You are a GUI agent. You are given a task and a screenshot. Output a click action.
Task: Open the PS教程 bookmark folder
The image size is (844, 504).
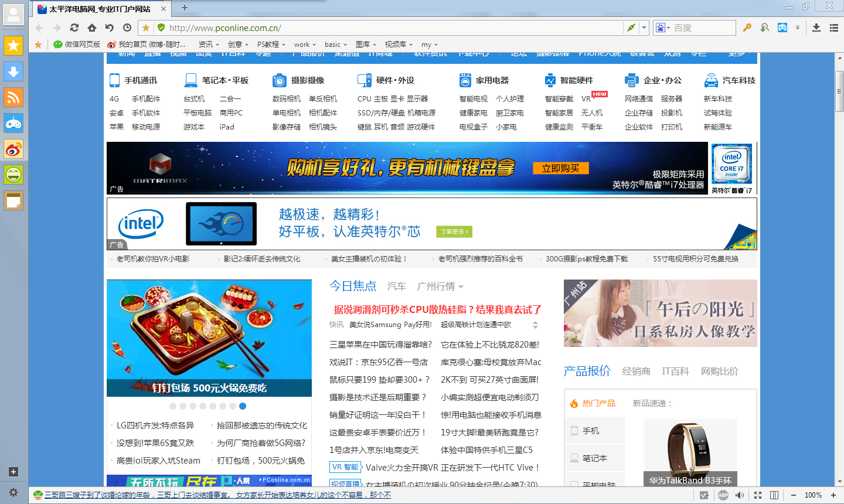tap(271, 45)
